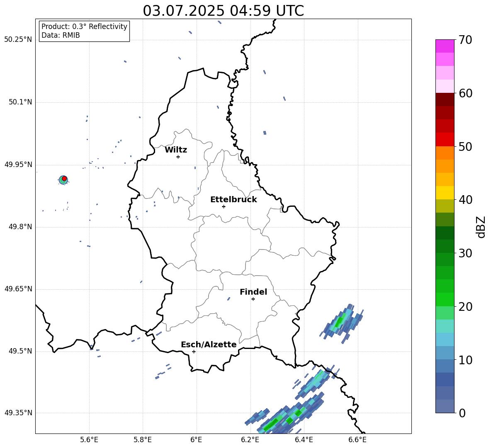491x448 pixels.
Task: Click the 50.1°N latitude label
Action: 20,102
